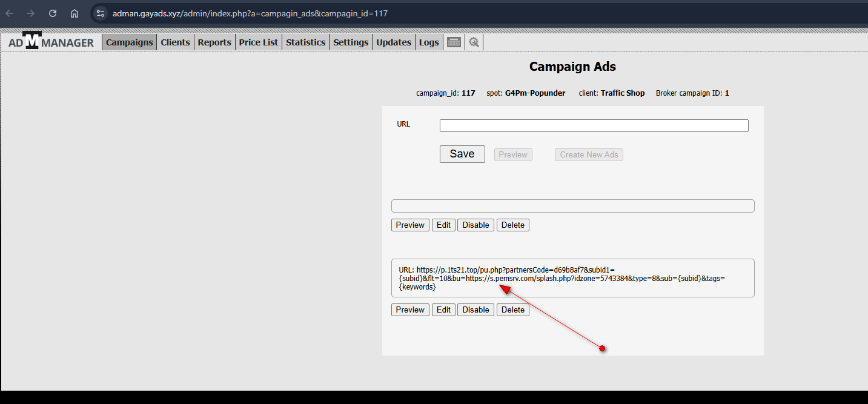Switch to the Clients tab

[x=175, y=42]
